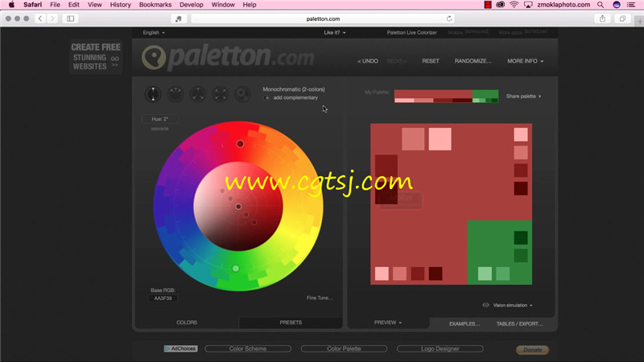This screenshot has width=644, height=362.
Task: Select the monochromatic color scheme icon
Action: (153, 94)
